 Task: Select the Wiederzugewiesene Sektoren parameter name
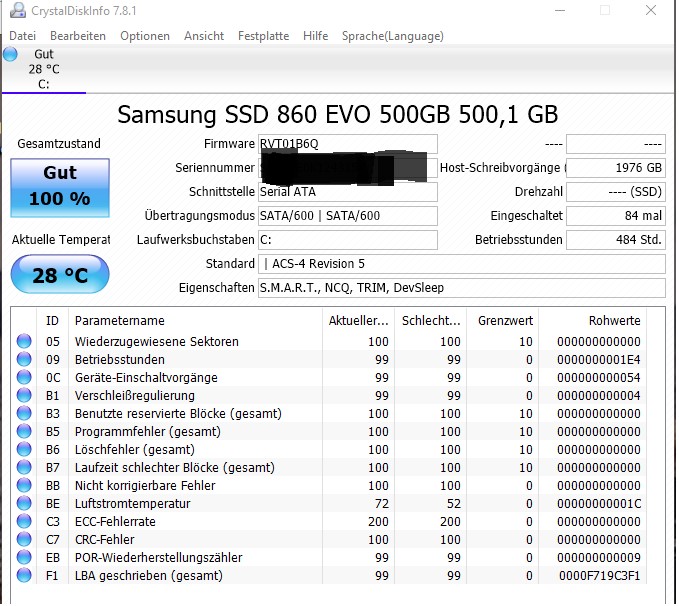(157, 341)
